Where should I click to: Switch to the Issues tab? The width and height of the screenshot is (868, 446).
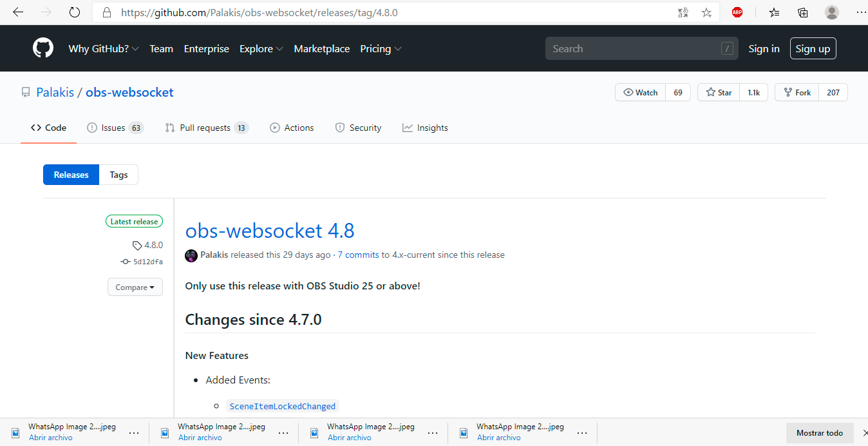click(x=115, y=128)
